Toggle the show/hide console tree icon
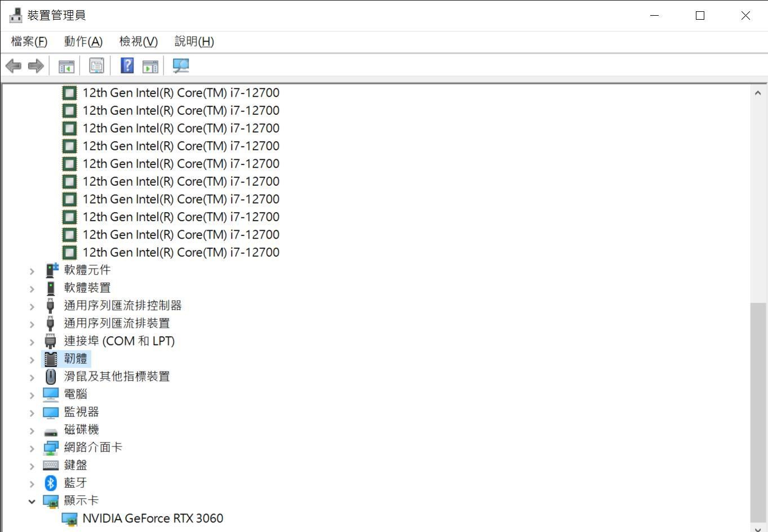This screenshot has height=532, width=768. tap(66, 66)
